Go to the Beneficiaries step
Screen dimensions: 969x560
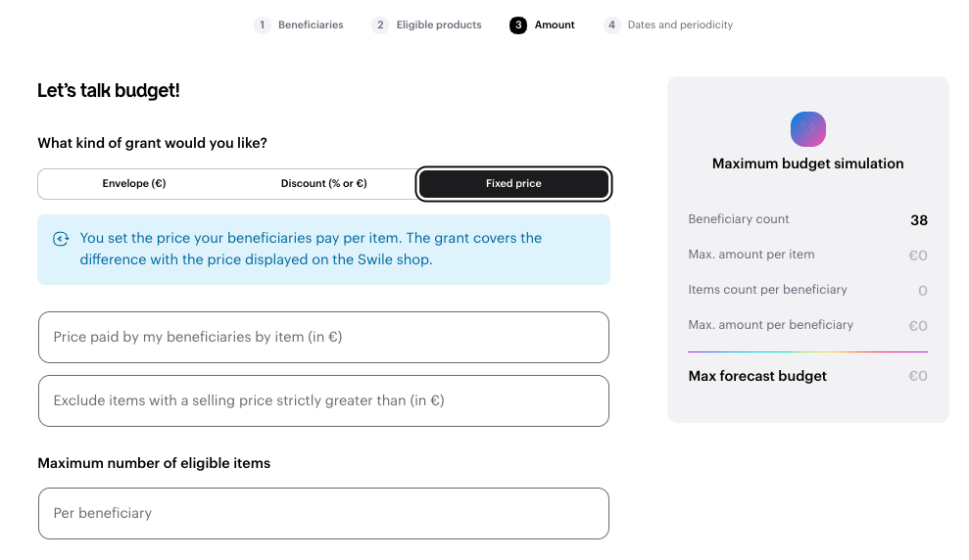point(311,25)
